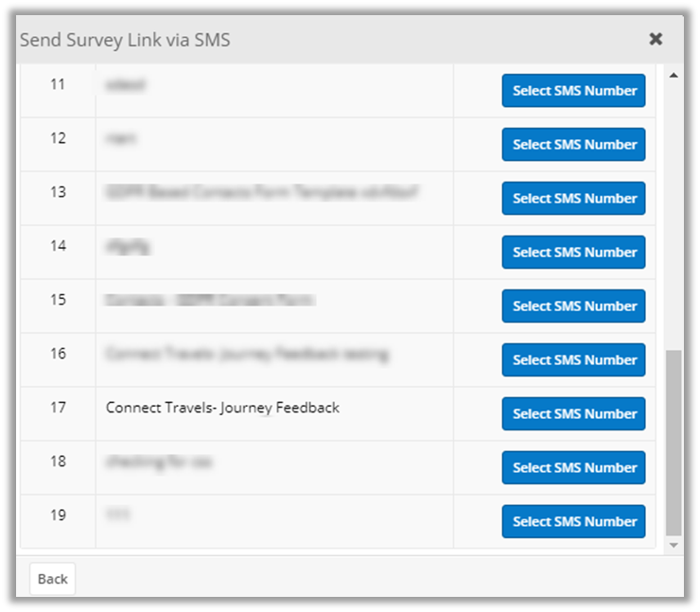Click the Send Survey Link via SMS title

tap(125, 40)
